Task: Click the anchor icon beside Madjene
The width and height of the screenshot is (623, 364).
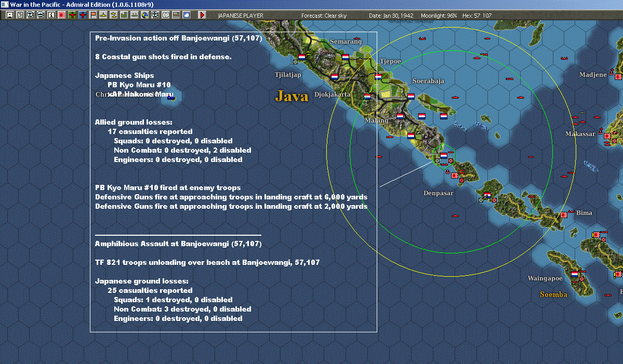Action: (x=612, y=72)
